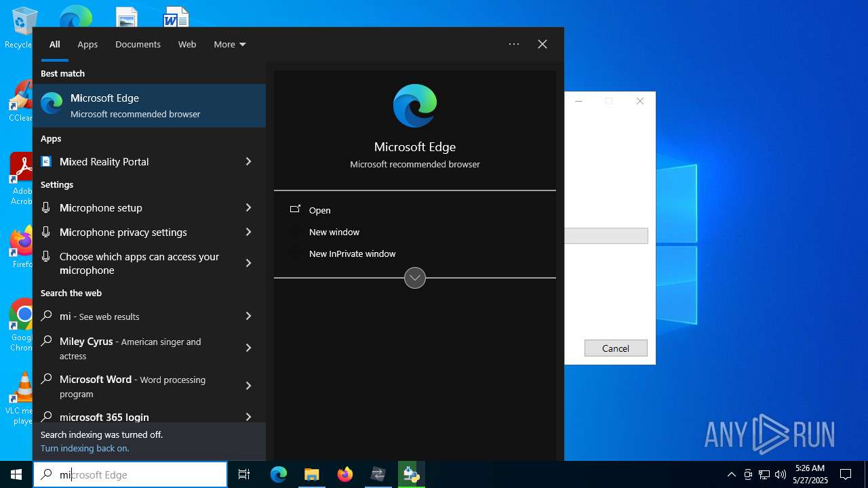868x488 pixels.
Task: Click microphone icon beside Microphone setup
Action: point(46,207)
